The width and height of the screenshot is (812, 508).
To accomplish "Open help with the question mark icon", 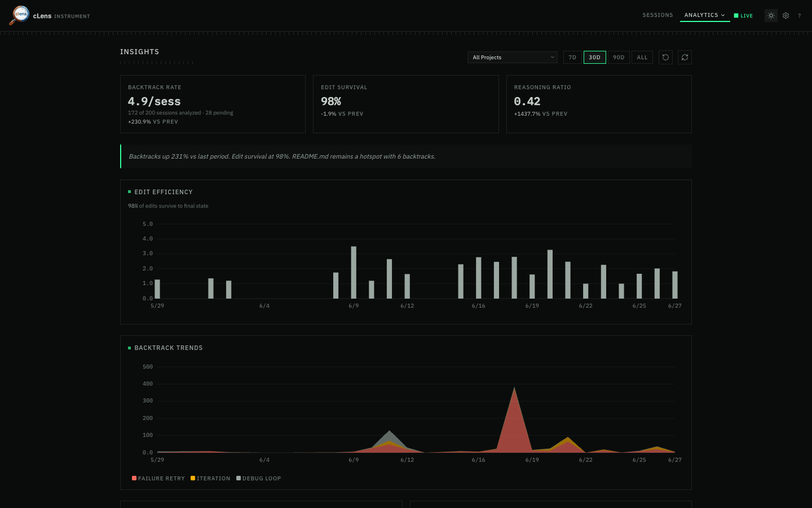I will pos(799,16).
